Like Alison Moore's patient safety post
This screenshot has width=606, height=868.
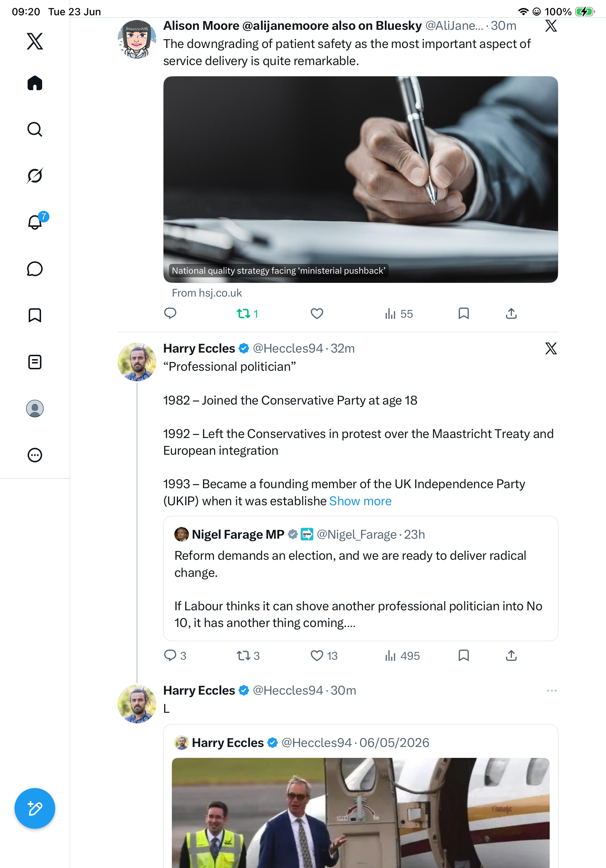(x=316, y=314)
